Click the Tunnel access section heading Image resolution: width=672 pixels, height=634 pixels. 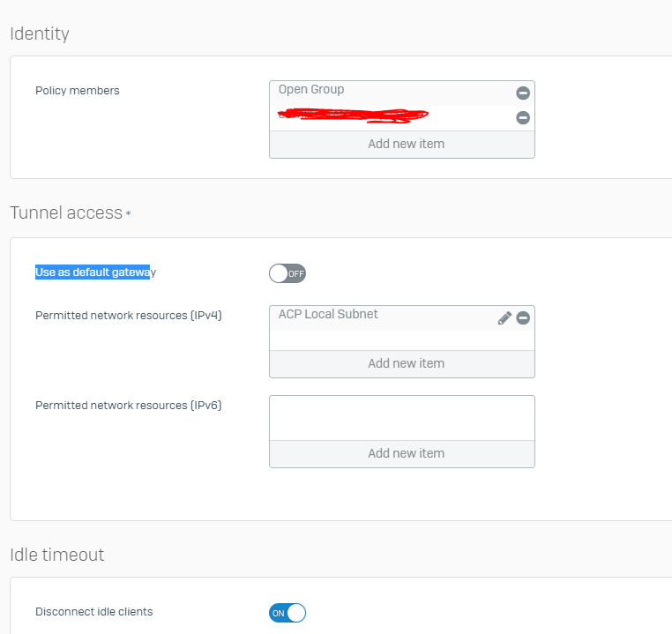point(66,213)
